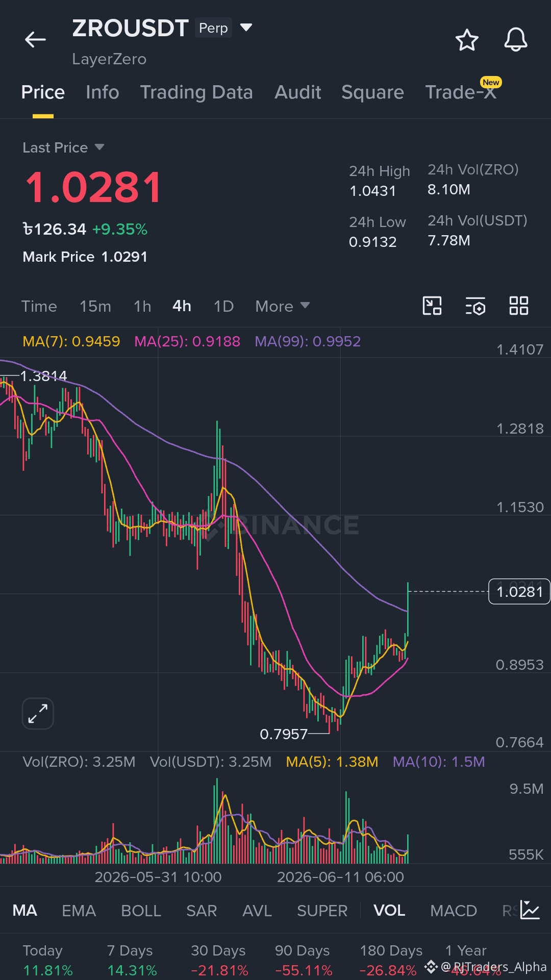Expand chart to fullscreen with arrows icon
The image size is (551, 980).
point(38,713)
